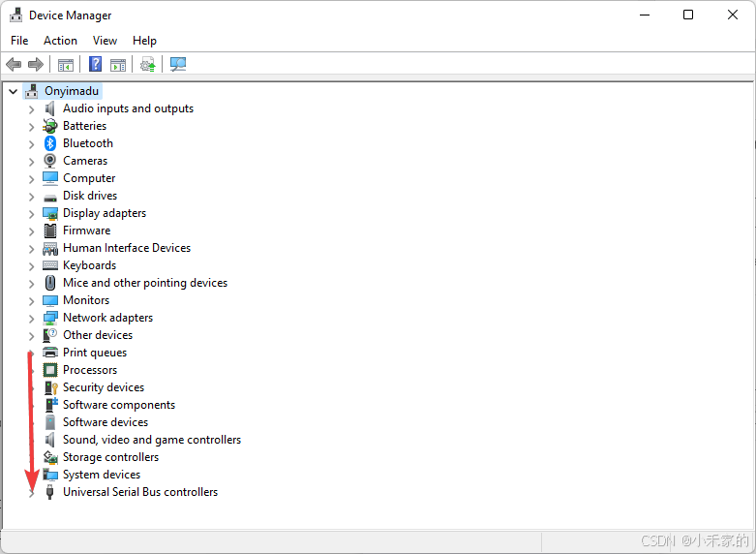Click the Monitors category icon
The width and height of the screenshot is (756, 554).
[50, 300]
